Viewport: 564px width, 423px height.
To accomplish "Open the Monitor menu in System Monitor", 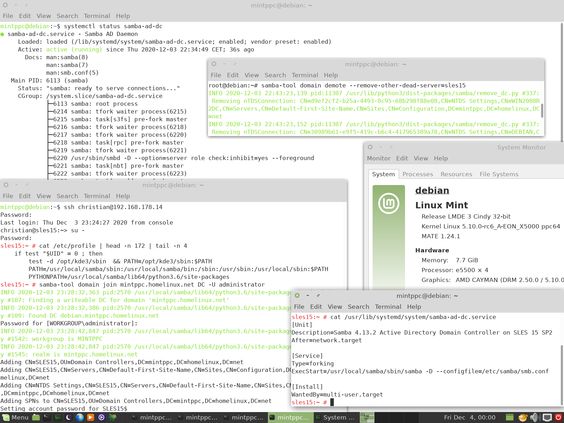I will coord(378,158).
